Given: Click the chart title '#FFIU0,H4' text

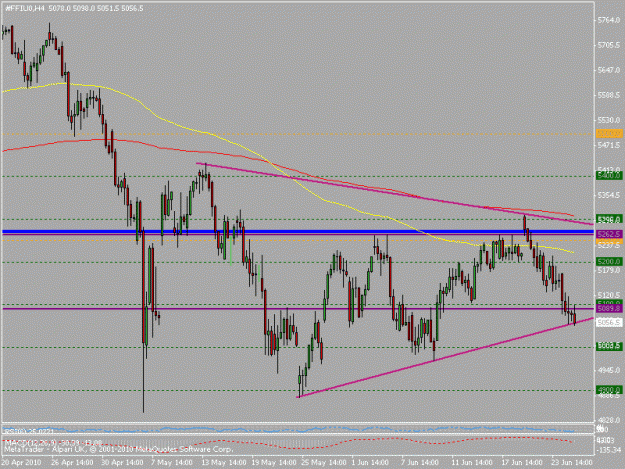Looking at the screenshot, I should pyautogui.click(x=24, y=8).
